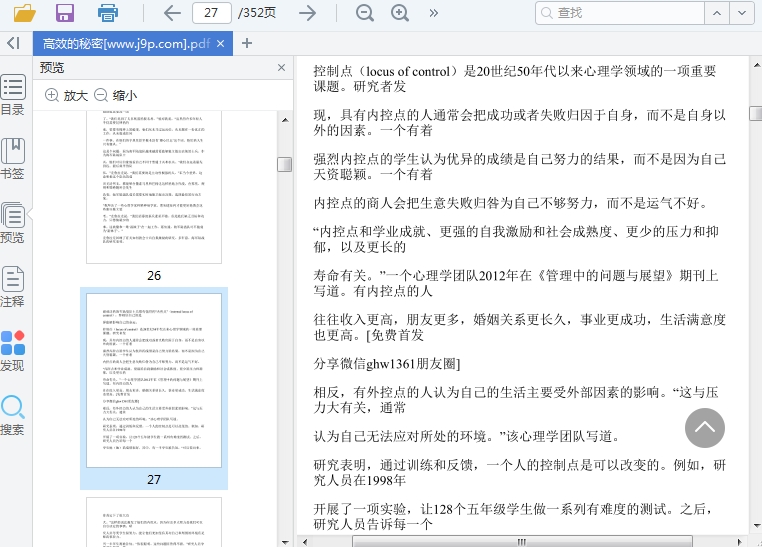The height and width of the screenshot is (547, 762).
Task: Click the text 'locus of control'
Action: click(408, 71)
